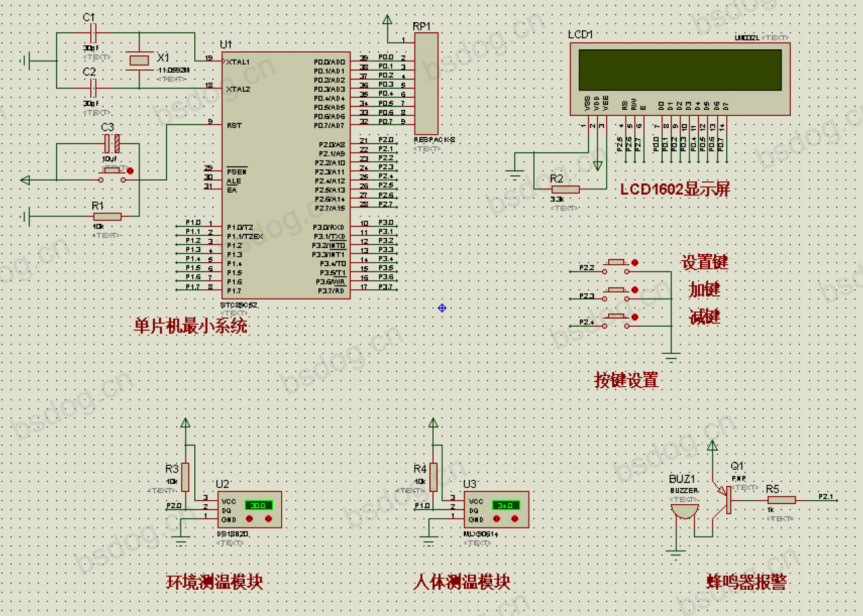863x616 pixels.
Task: Select pull-up resistor R3
Action: click(185, 476)
